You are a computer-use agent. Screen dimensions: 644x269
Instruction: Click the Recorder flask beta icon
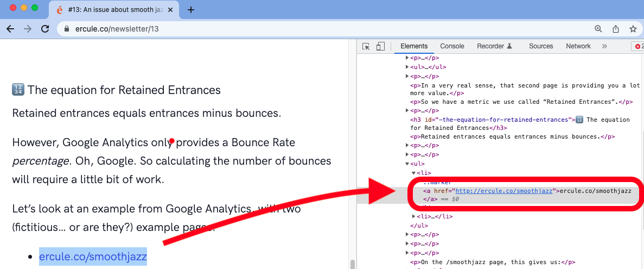(509, 46)
